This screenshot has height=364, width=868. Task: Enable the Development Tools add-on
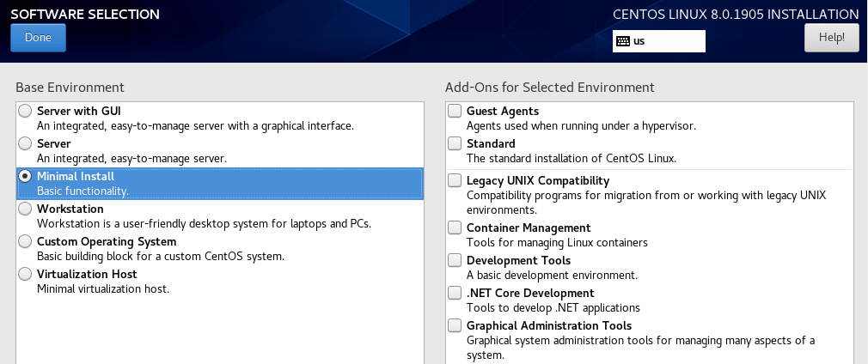click(x=455, y=260)
